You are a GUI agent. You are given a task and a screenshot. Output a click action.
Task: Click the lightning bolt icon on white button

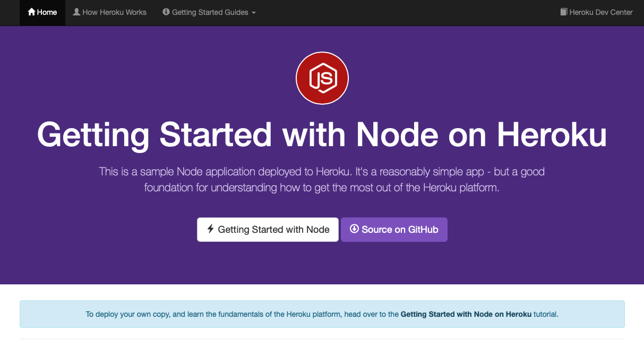coord(211,229)
